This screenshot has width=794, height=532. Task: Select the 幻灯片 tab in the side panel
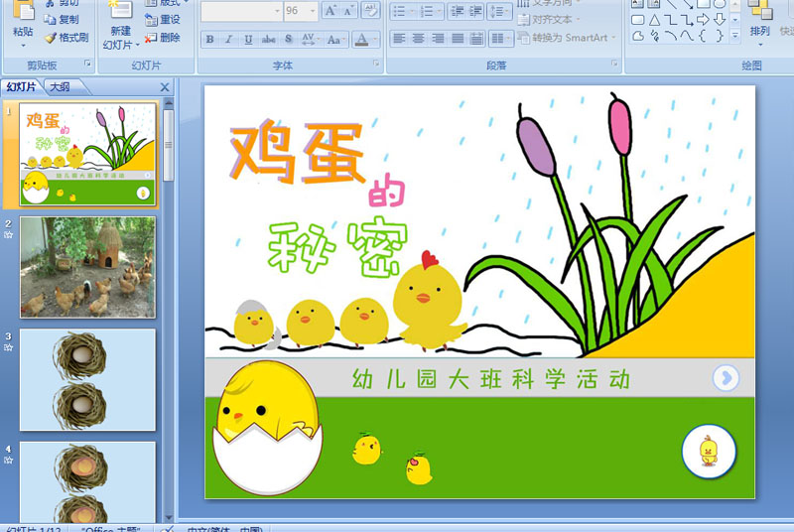click(x=21, y=87)
